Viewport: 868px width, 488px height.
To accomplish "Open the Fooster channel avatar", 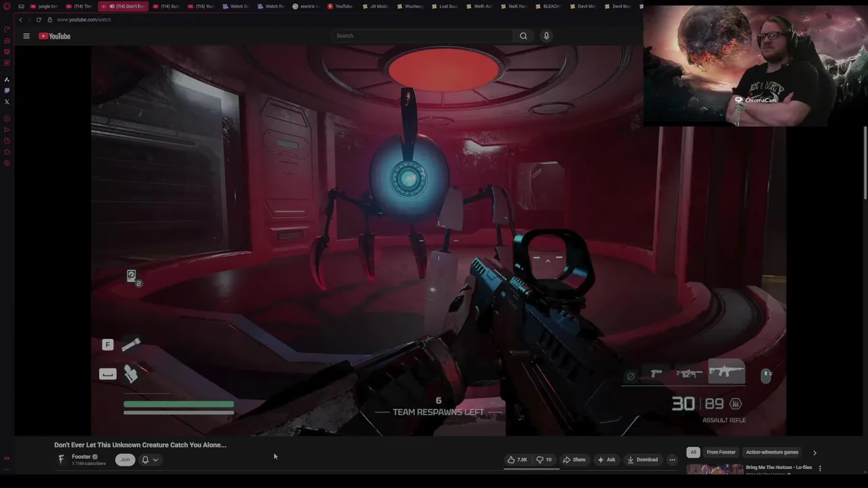I will tap(61, 459).
